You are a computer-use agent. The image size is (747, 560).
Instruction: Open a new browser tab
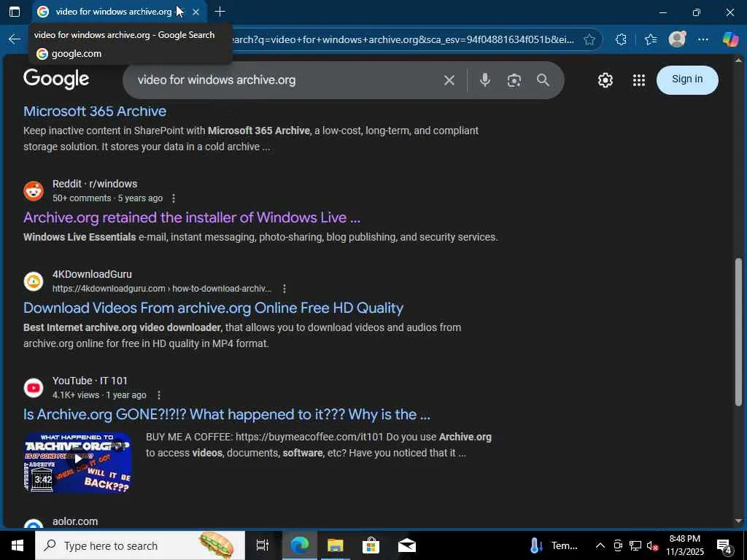[220, 12]
